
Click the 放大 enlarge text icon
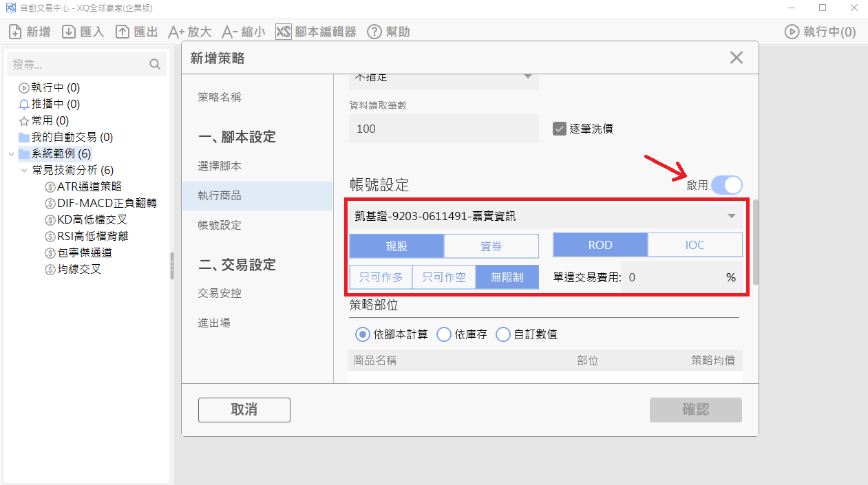click(176, 32)
